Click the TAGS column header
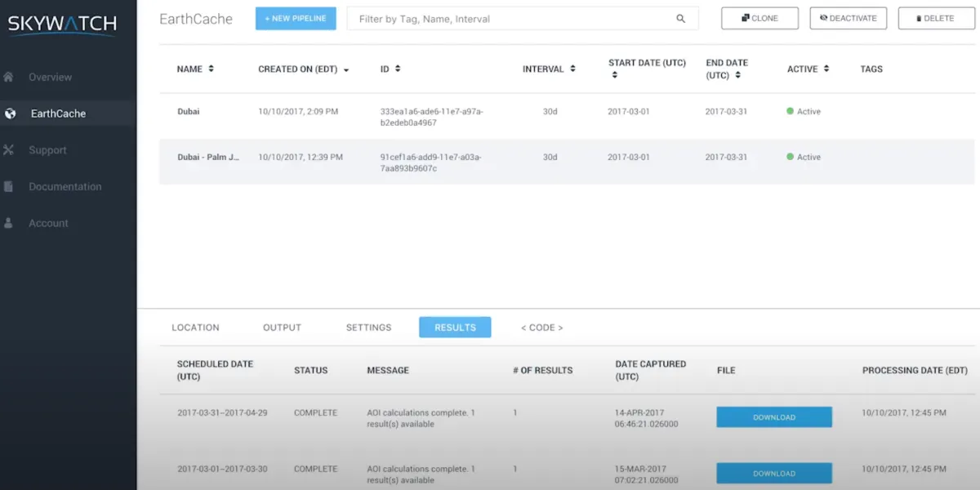 [x=871, y=69]
